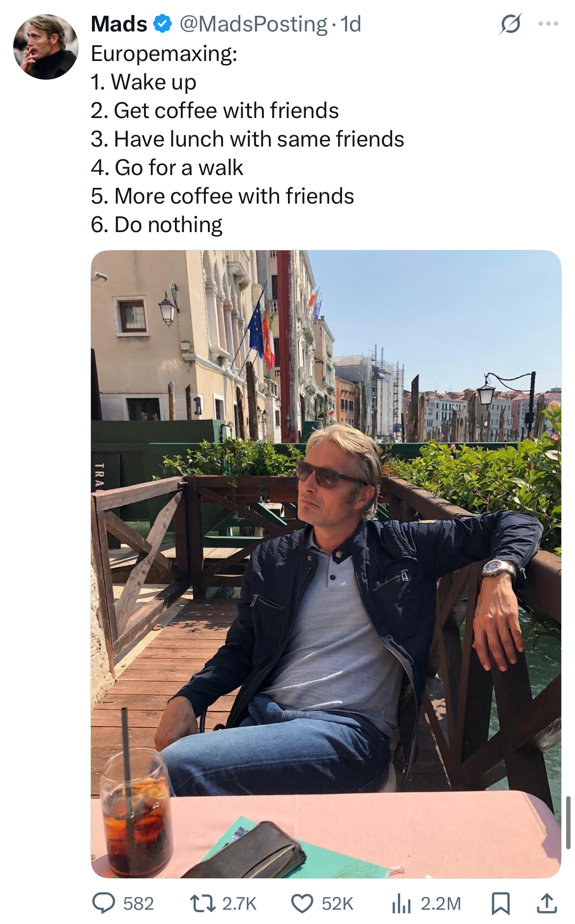Click the vertical scrollbar on the right edge
Image resolution: width=575 pixels, height=924 pixels.
568,822
